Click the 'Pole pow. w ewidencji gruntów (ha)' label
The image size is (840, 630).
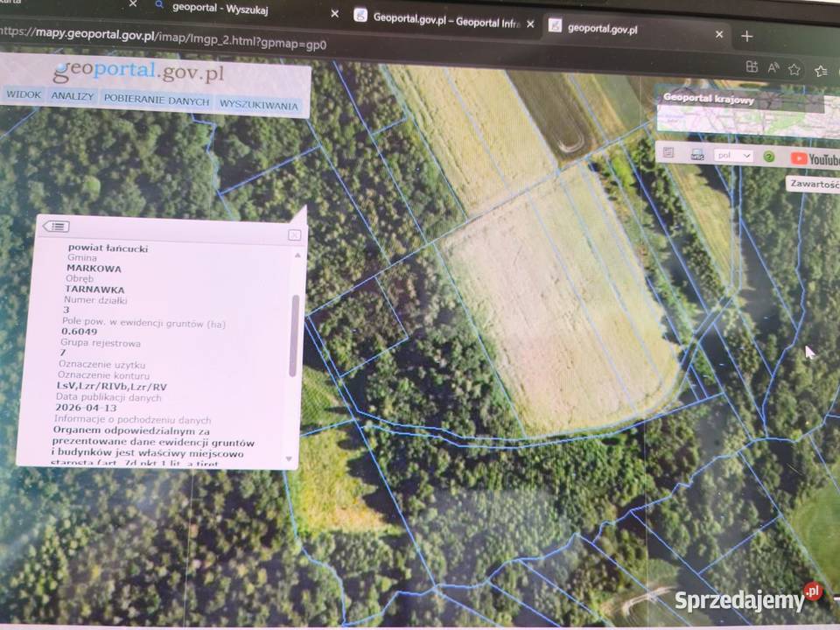144,323
